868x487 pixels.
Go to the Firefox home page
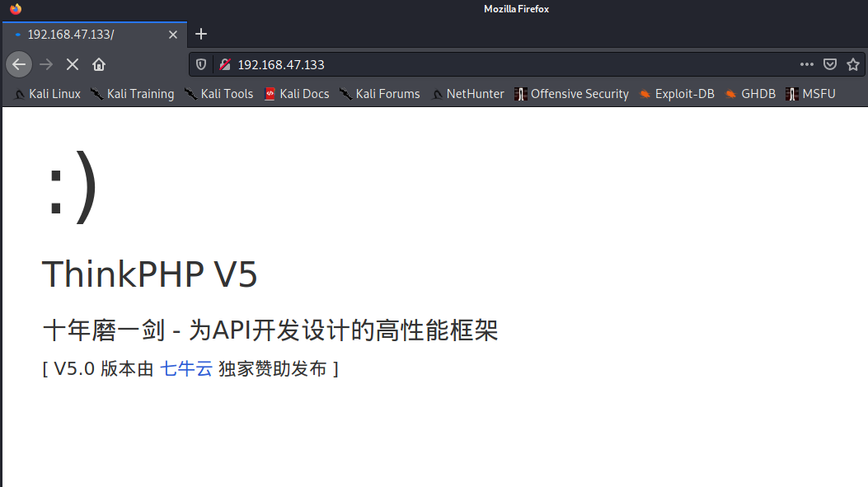[99, 65]
